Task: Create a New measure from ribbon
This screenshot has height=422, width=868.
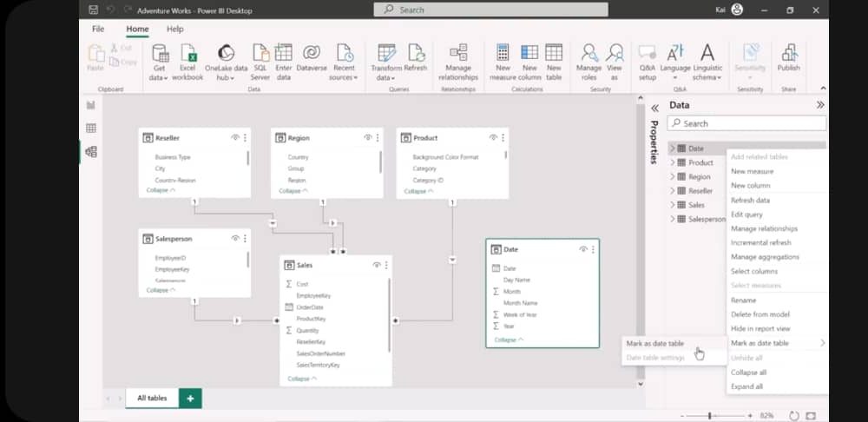Action: [x=503, y=63]
